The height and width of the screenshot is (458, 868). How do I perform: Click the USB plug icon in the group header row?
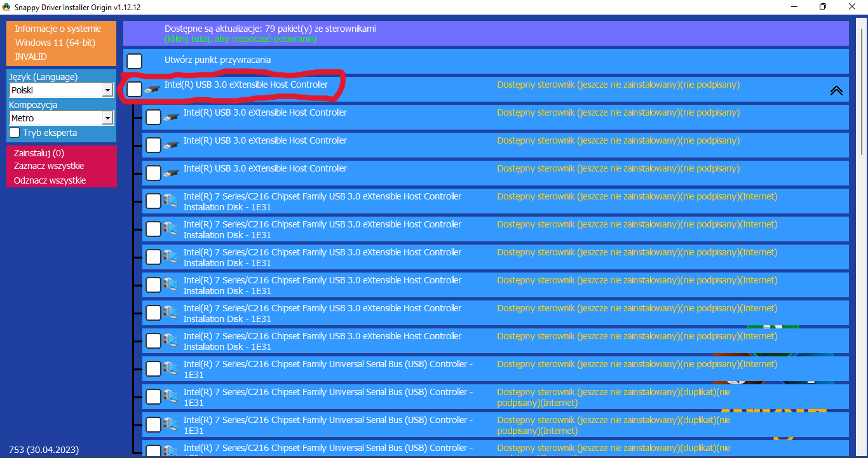click(152, 90)
